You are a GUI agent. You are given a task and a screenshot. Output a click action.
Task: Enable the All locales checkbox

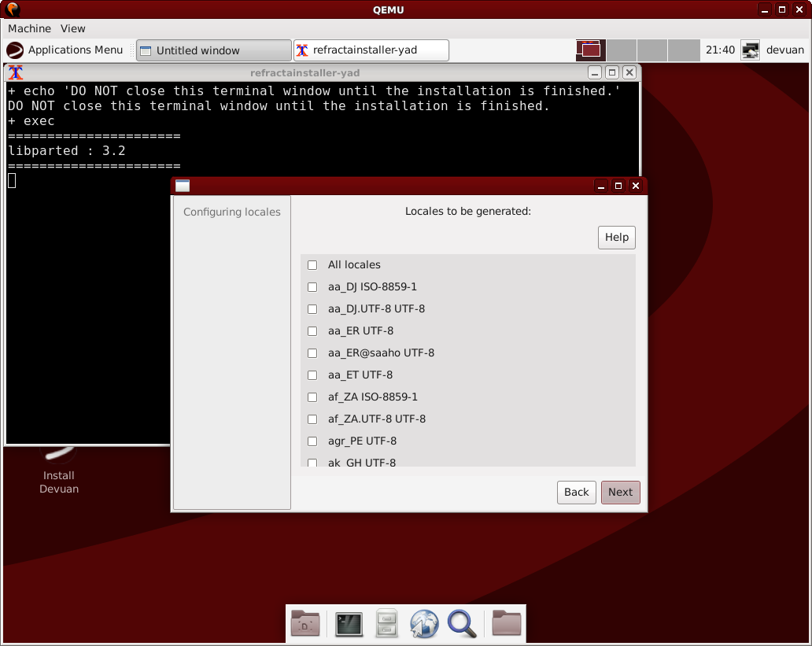312,265
